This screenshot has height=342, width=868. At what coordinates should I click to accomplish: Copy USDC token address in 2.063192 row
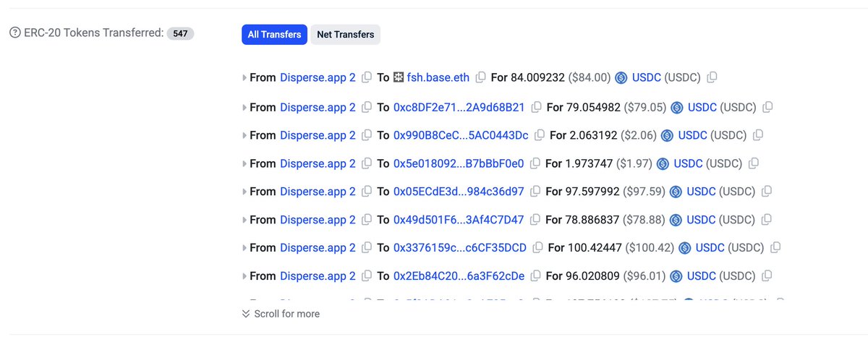[x=758, y=135]
